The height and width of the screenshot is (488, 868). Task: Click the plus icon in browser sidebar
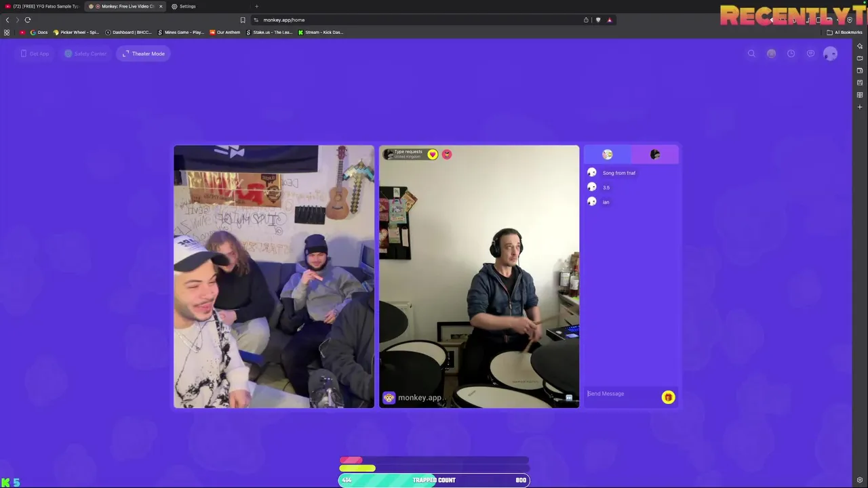pyautogui.click(x=860, y=107)
